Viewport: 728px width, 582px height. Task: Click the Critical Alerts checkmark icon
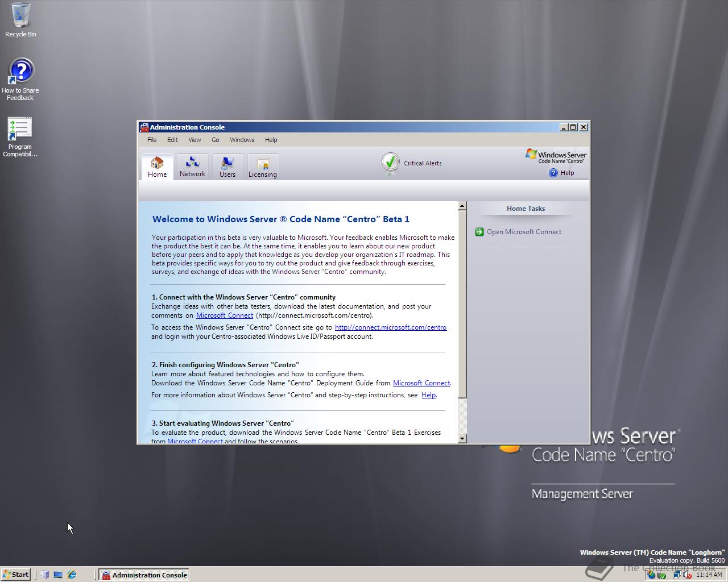click(x=390, y=163)
